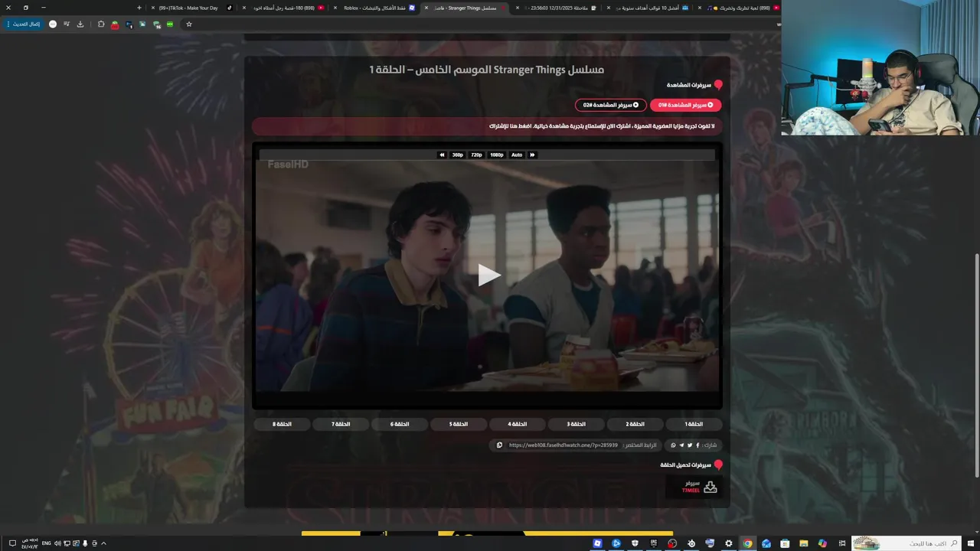This screenshot has width=980, height=551.
Task: Open episode 3 button
Action: pos(576,424)
